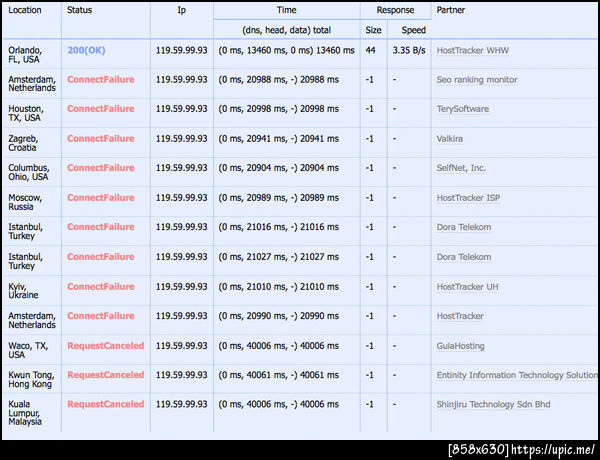This screenshot has width=600, height=460.
Task: Select the RequestCanceled status for Waco, TX
Action: [x=106, y=346]
